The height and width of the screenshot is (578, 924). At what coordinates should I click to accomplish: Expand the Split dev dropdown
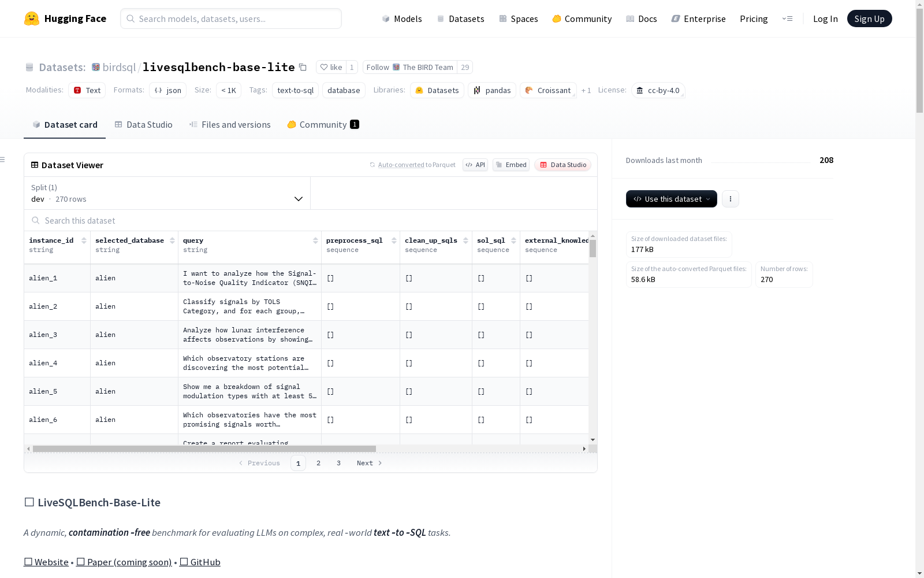(167, 193)
